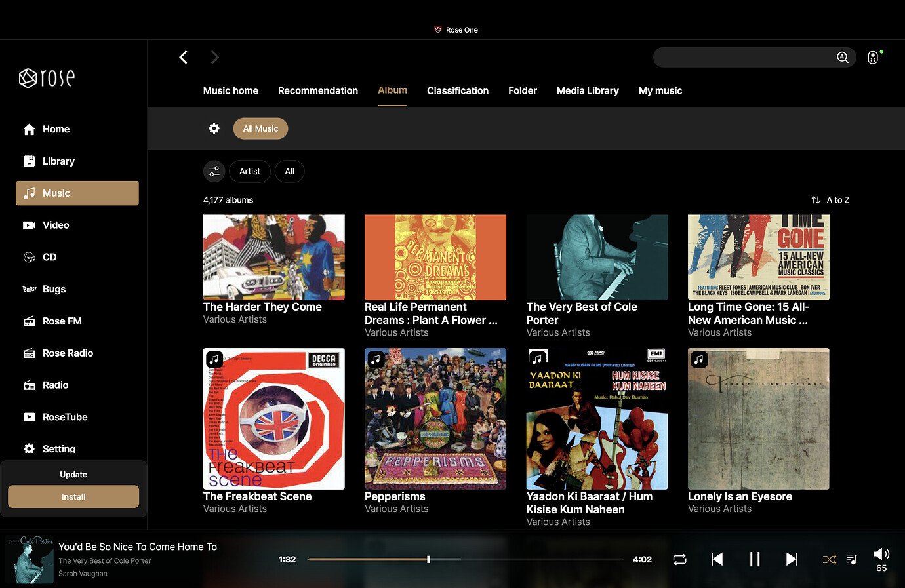The width and height of the screenshot is (905, 588).
Task: Open the Pepperisms album title
Action: [x=395, y=496]
